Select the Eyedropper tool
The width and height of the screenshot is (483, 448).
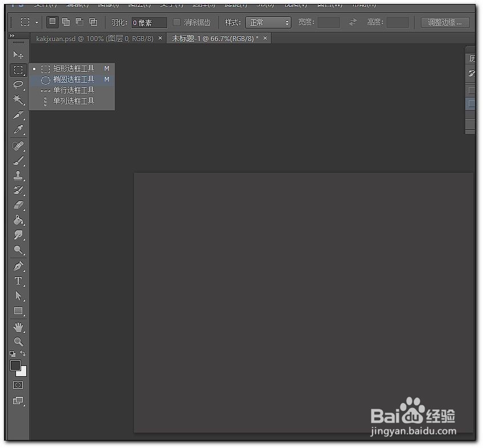coord(18,129)
